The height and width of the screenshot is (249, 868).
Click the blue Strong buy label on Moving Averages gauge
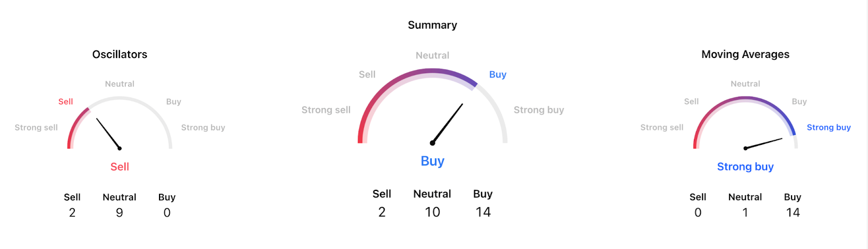[828, 127]
